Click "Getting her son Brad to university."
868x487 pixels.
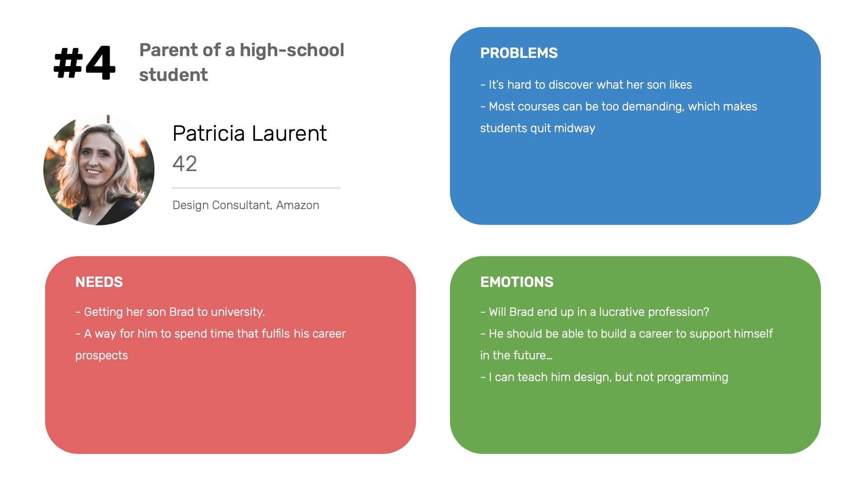click(170, 312)
